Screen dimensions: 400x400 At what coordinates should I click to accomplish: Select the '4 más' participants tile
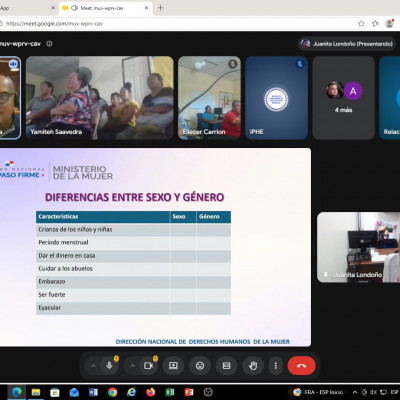[343, 98]
